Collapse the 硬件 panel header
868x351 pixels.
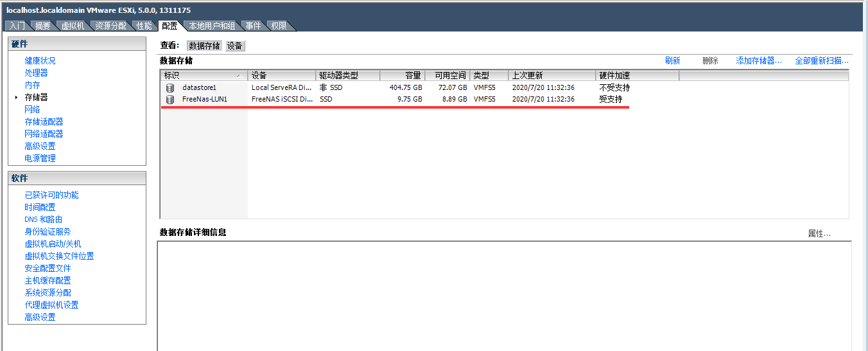pyautogui.click(x=77, y=44)
